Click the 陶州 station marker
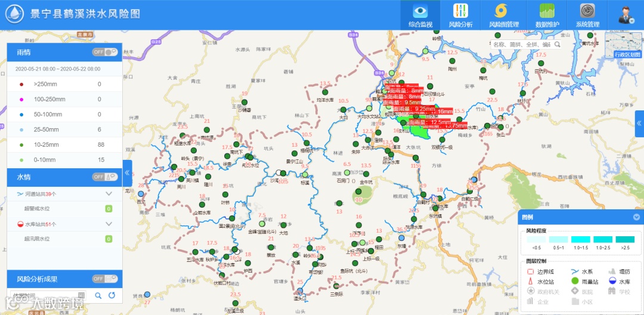Image resolution: width=644 pixels, height=315 pixels. (453, 61)
